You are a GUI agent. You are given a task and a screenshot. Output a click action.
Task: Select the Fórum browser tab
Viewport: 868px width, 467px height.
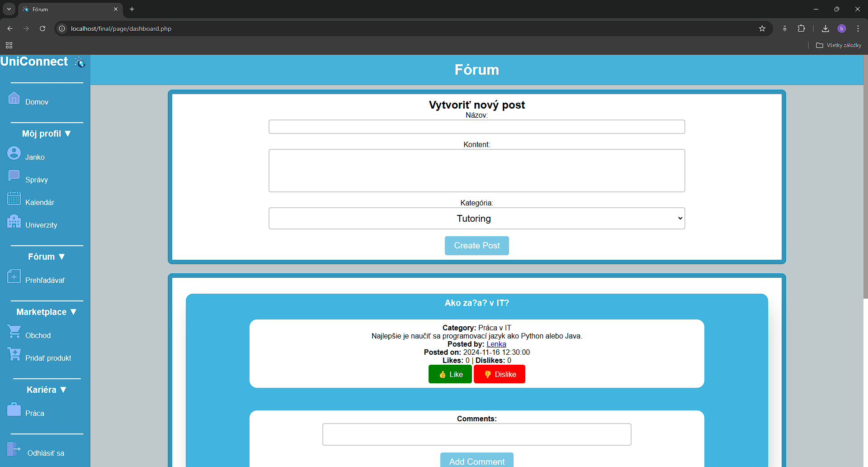pyautogui.click(x=70, y=9)
